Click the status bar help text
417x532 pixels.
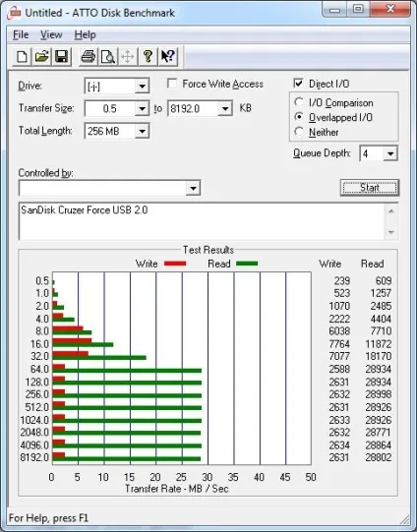pyautogui.click(x=48, y=518)
